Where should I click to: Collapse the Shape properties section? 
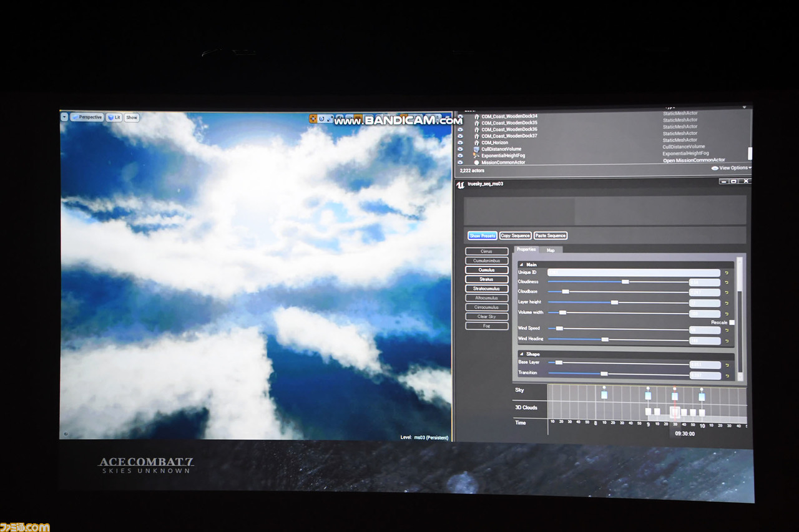522,354
